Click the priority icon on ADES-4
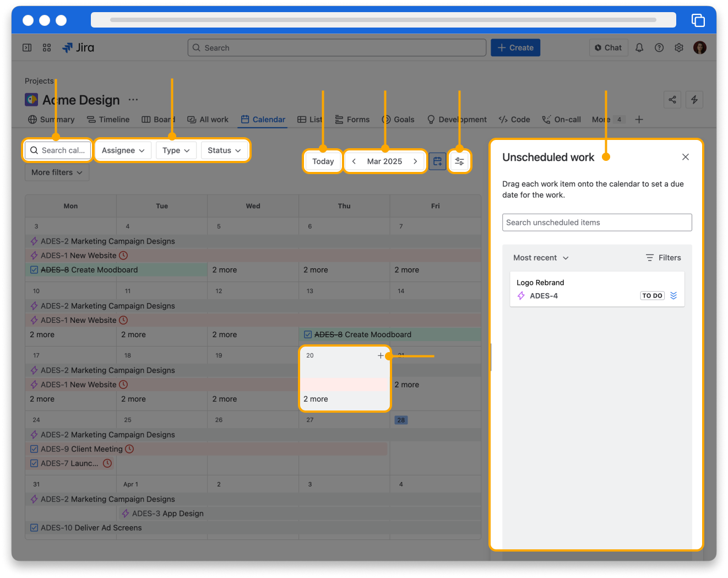This screenshot has width=728, height=578. point(673,296)
